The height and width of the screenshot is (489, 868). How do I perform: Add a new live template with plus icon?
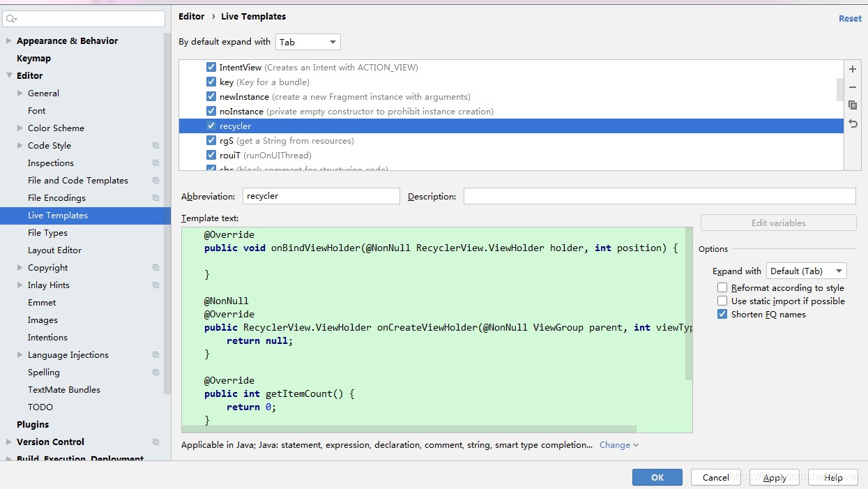click(853, 70)
